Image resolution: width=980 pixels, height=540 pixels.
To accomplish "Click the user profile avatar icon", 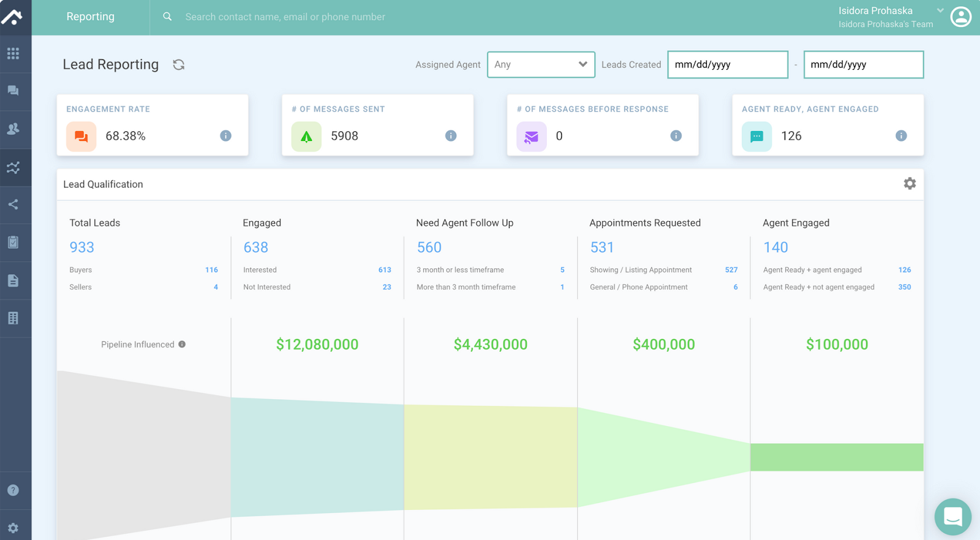I will [x=960, y=17].
